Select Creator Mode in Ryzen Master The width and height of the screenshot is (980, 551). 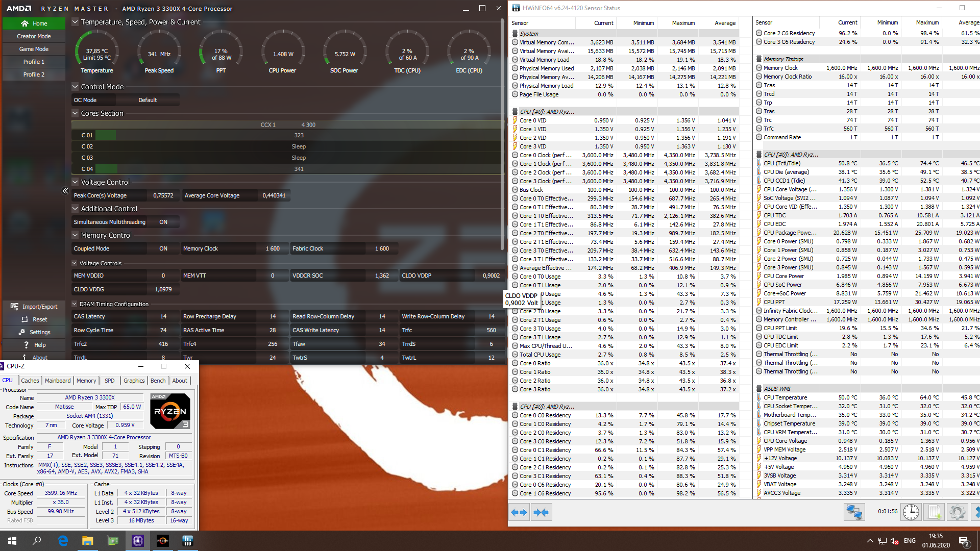click(34, 36)
